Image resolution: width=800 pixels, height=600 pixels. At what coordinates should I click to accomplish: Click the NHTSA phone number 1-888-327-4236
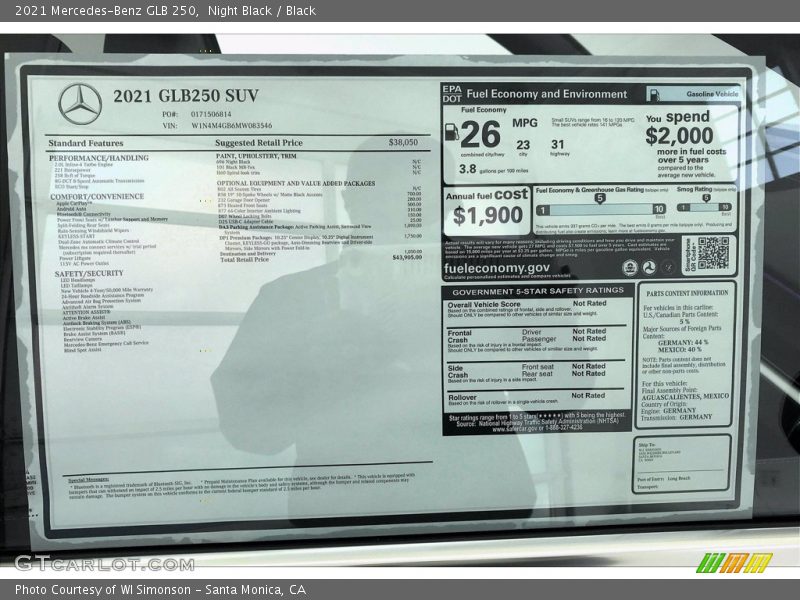(565, 428)
